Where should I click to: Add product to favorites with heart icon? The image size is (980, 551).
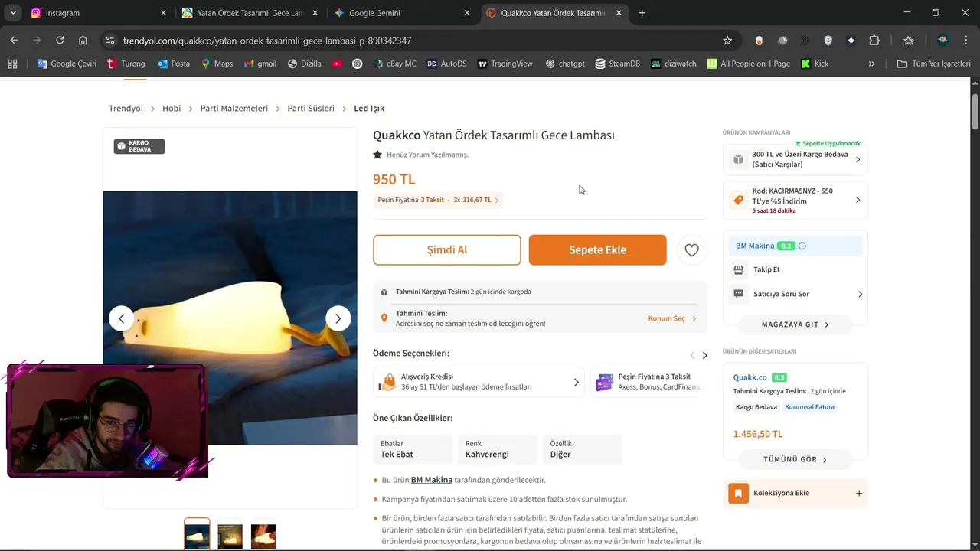pos(691,249)
